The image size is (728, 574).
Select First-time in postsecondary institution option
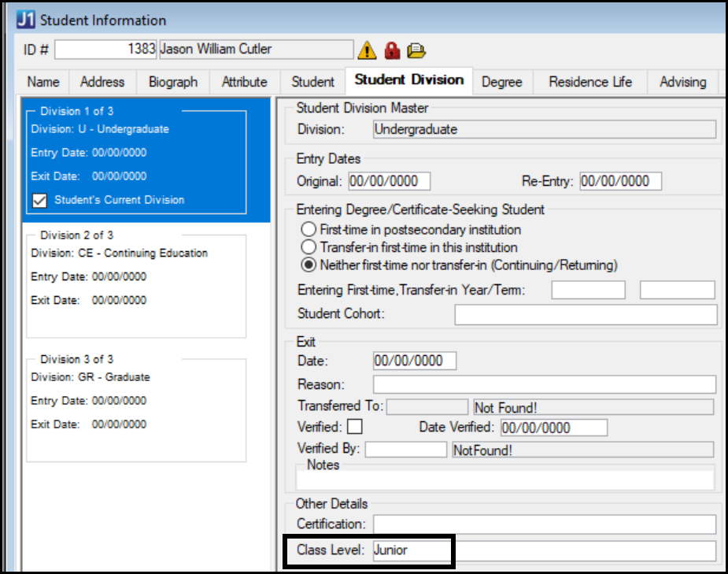click(309, 230)
